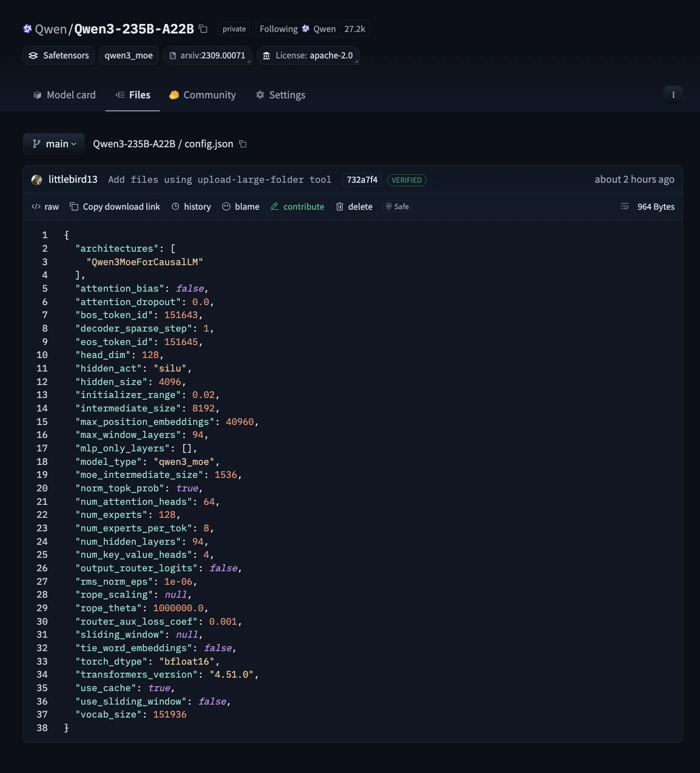
Task: Copy the model name Qwen3-235B-A22B
Action: 203,29
